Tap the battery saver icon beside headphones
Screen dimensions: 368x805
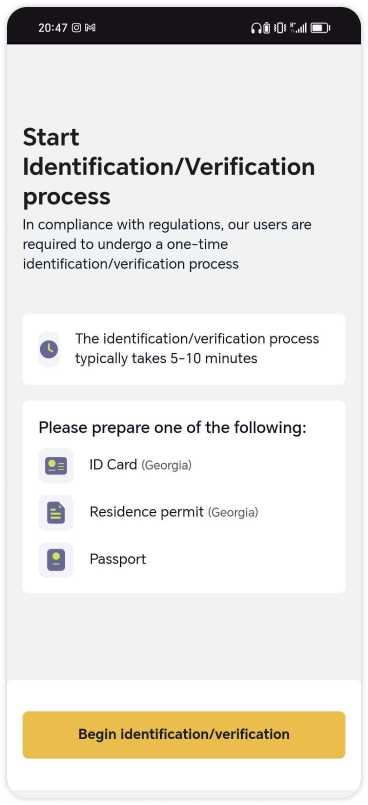click(266, 28)
